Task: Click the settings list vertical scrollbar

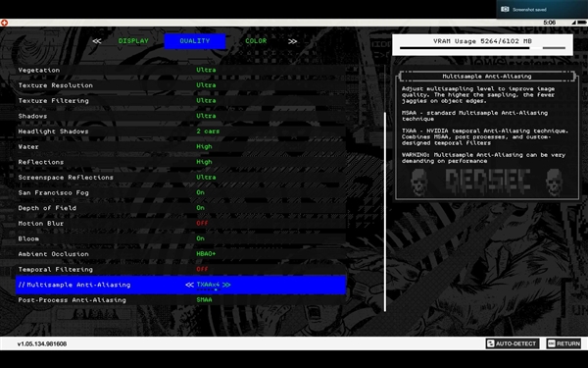Action: pos(385,211)
